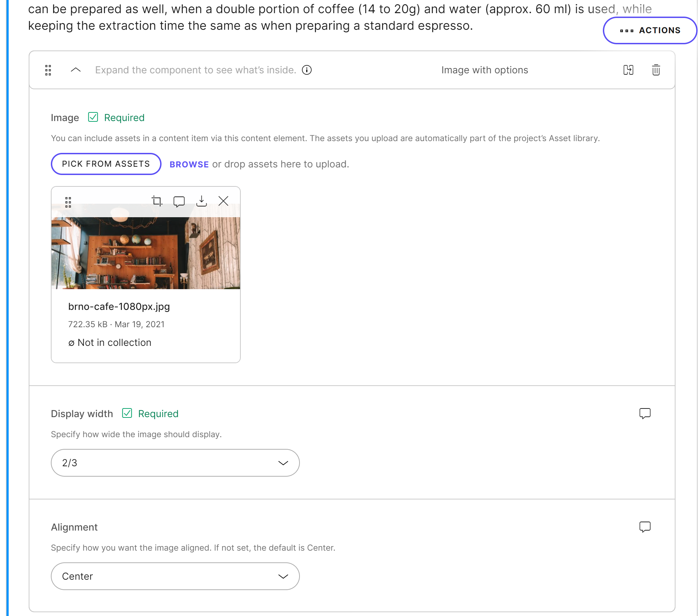This screenshot has height=616, width=699.
Task: Click PICK FROM ASSETS button
Action: point(105,164)
